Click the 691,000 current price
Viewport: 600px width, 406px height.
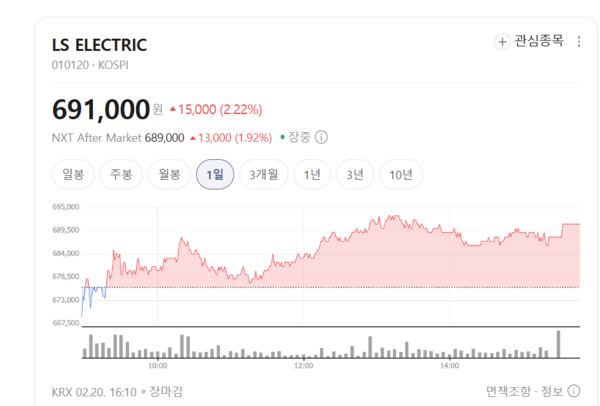tap(100, 107)
